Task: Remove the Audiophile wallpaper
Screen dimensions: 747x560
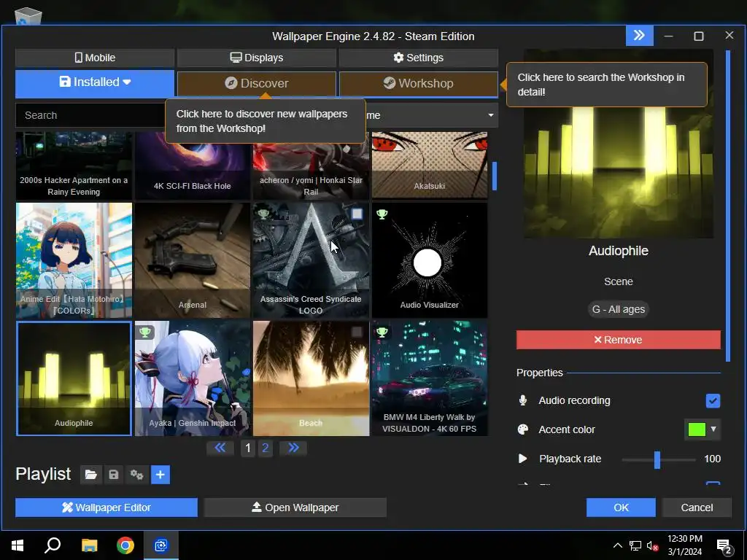Action: [619, 340]
